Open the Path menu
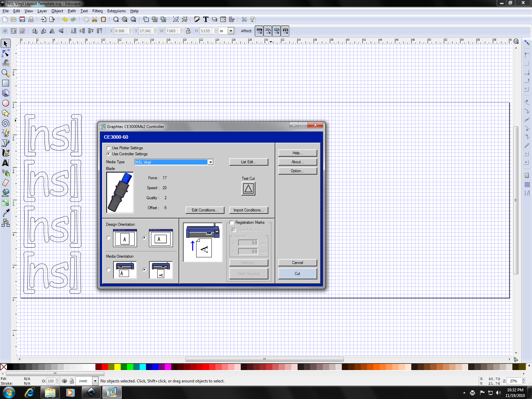 [71, 11]
